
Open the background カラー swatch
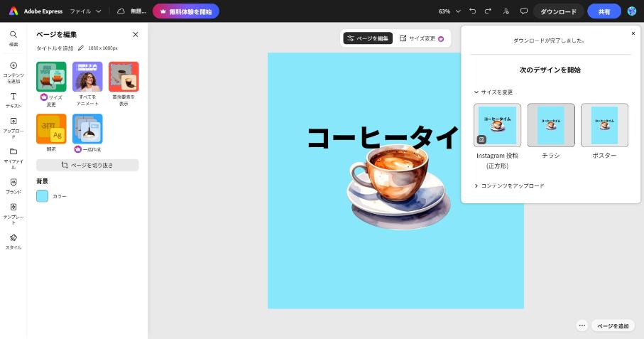(x=43, y=196)
